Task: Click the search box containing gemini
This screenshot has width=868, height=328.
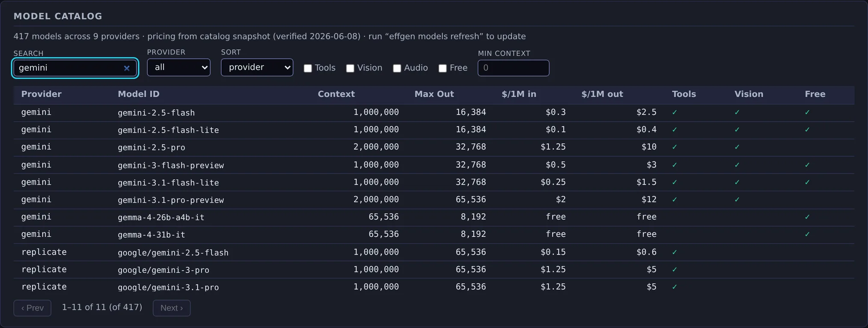Action: tap(75, 68)
